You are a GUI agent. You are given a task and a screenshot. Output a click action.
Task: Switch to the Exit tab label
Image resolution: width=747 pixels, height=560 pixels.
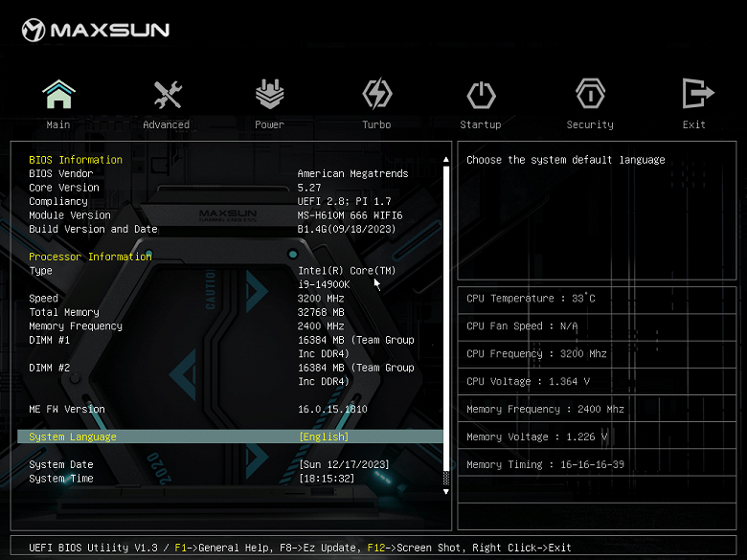pyautogui.click(x=693, y=124)
